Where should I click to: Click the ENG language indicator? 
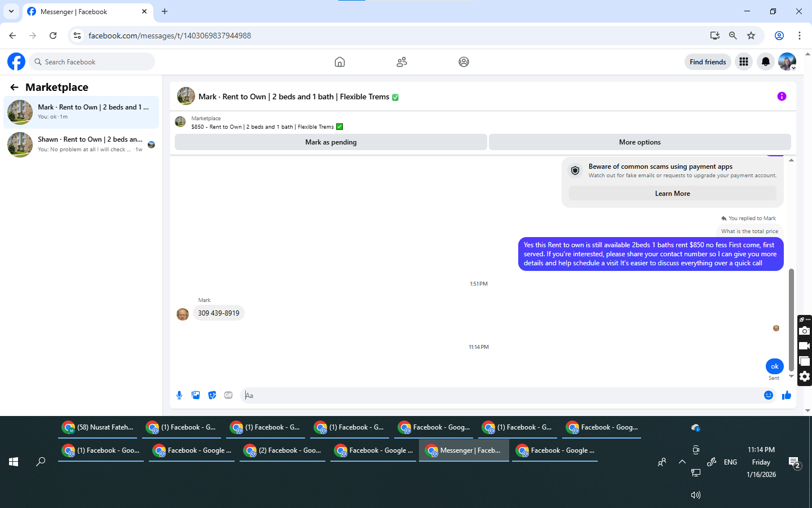(x=730, y=462)
